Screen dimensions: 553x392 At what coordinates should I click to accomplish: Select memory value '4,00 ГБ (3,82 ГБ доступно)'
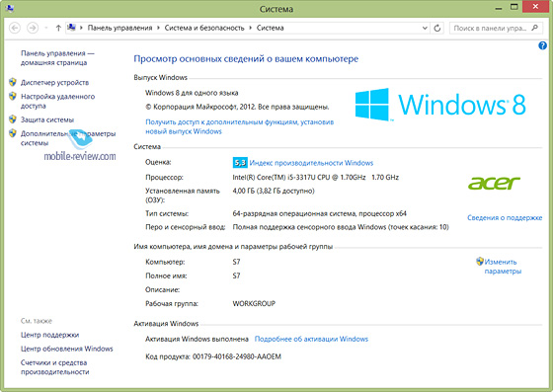point(274,191)
